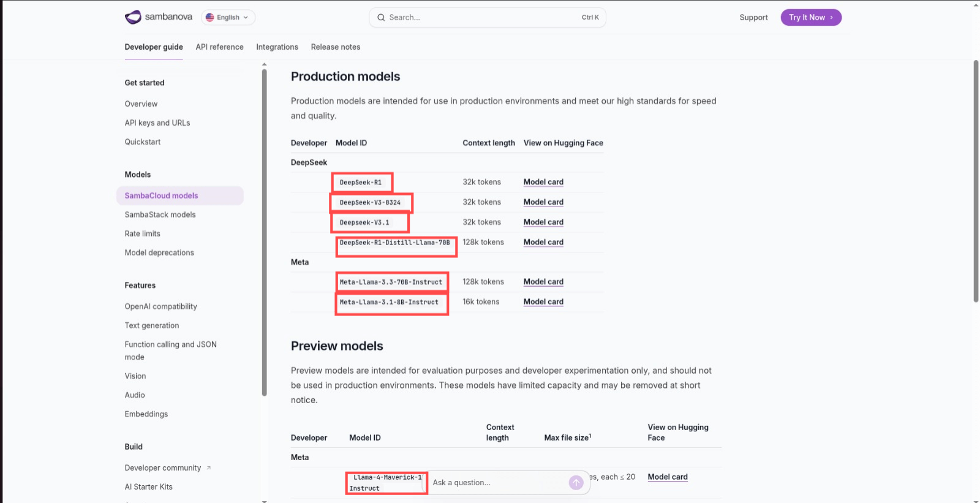Image resolution: width=980 pixels, height=503 pixels.
Task: Click the sidebar vertical scrollbar
Action: point(265,233)
